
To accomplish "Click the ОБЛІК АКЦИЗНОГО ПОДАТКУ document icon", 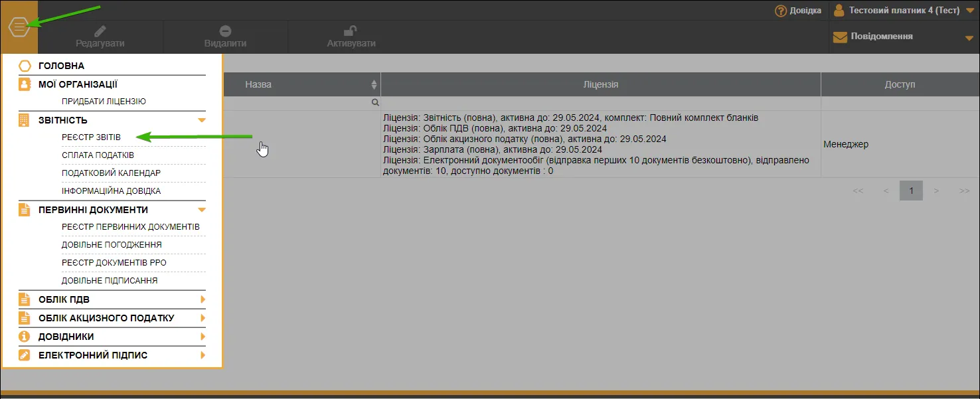I will (25, 318).
